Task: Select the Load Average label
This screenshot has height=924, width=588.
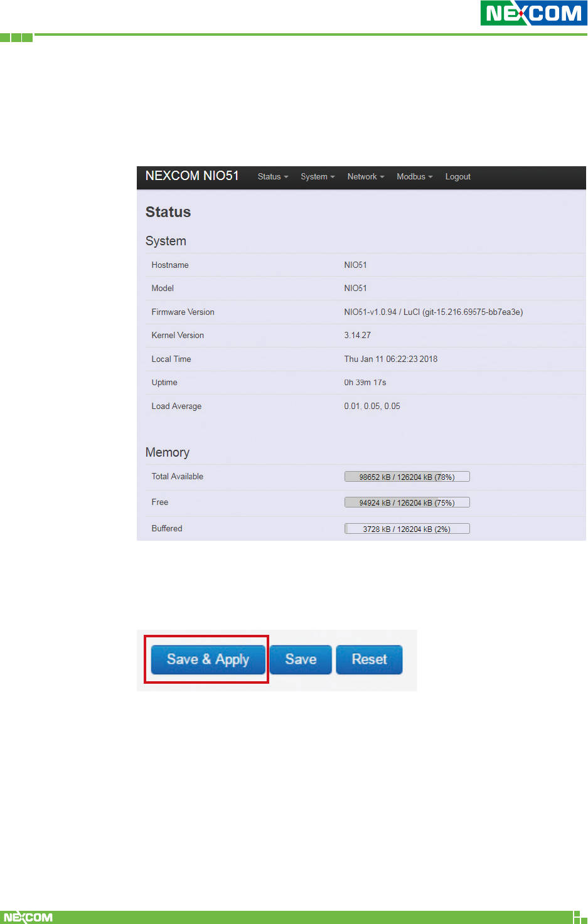Action: point(176,406)
